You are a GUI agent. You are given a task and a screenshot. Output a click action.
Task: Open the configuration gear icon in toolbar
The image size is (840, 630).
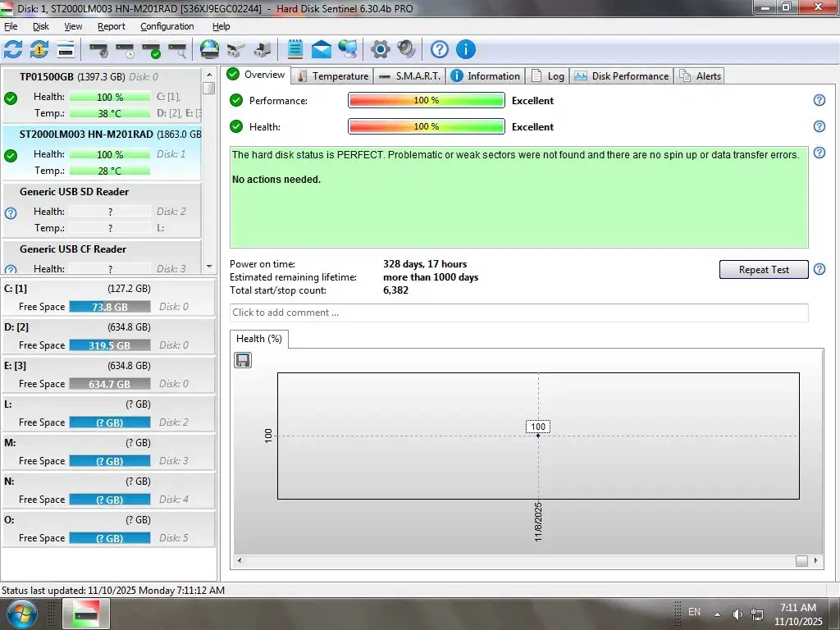pyautogui.click(x=380, y=49)
